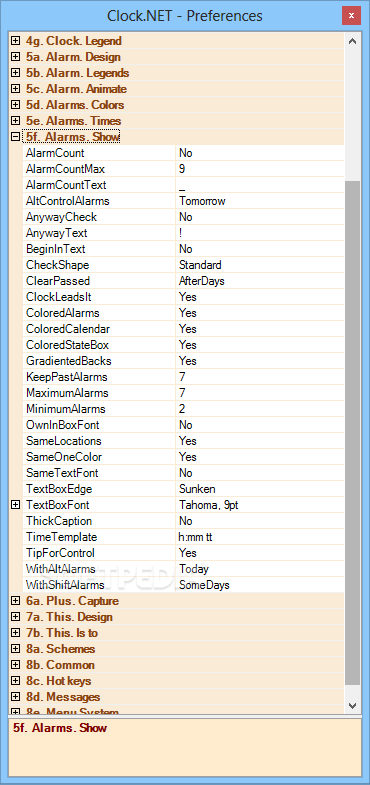Select the ColoredCalendar property
The width and height of the screenshot is (370, 785).
pyautogui.click(x=68, y=329)
